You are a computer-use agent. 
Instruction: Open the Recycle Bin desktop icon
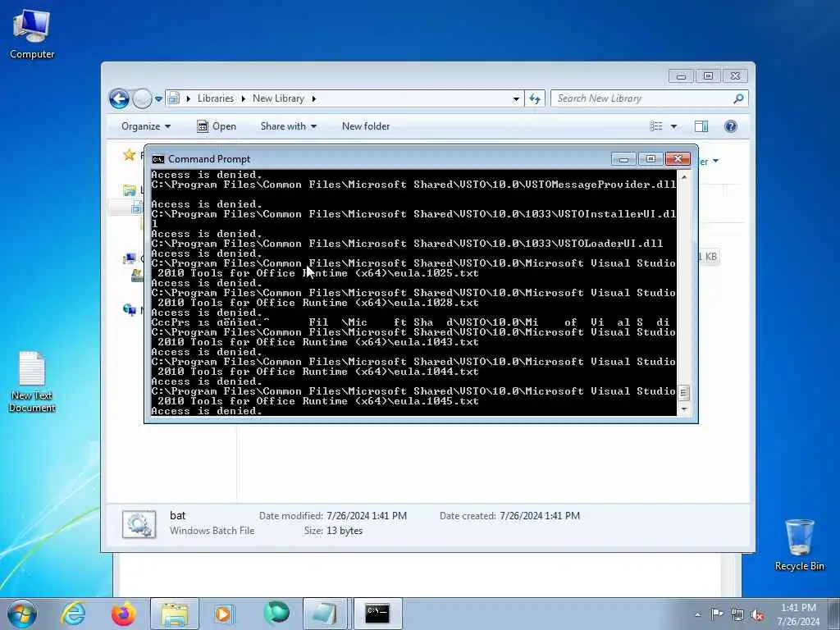point(799,545)
